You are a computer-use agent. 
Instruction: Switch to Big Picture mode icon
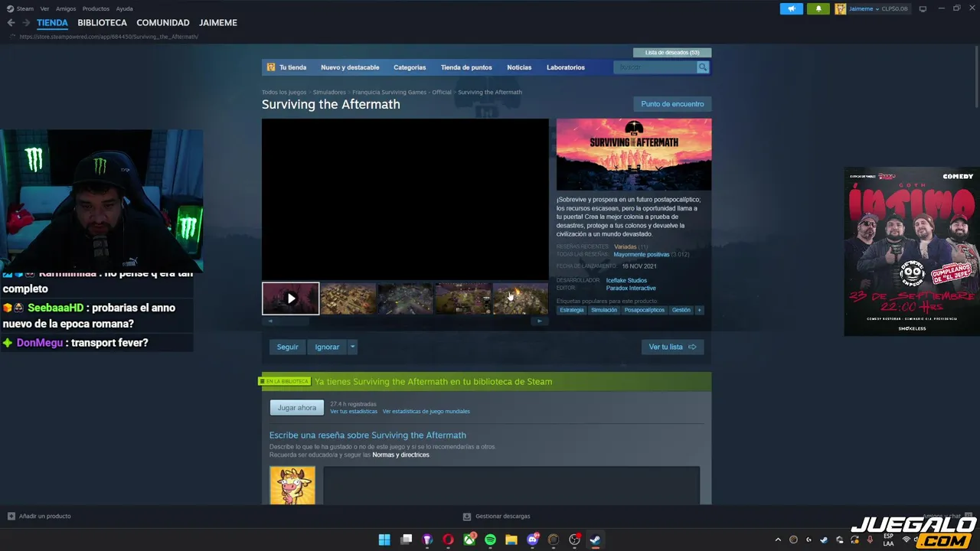coord(923,8)
